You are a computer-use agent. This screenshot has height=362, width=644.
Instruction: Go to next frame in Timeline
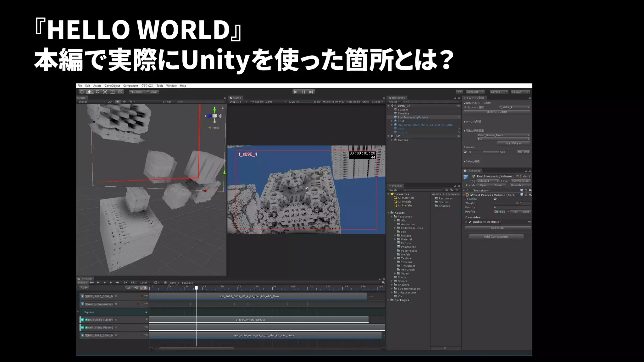(x=111, y=282)
